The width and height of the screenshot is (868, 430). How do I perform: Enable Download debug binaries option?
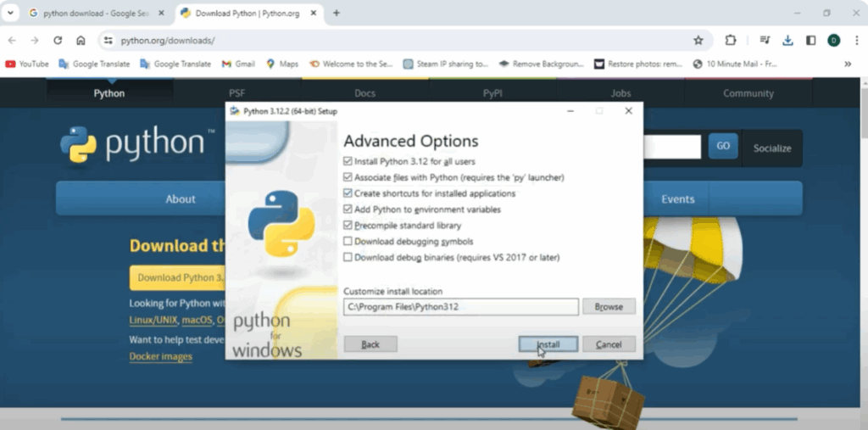pos(348,258)
